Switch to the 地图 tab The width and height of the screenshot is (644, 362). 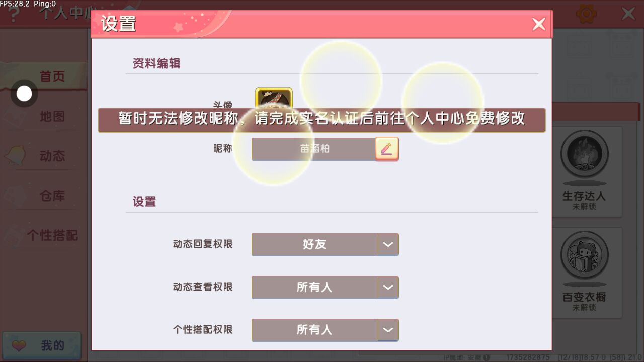[52, 116]
